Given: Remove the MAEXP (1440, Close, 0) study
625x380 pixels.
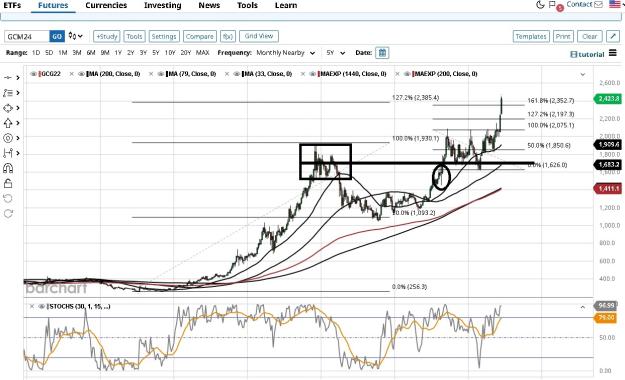Looking at the screenshot, I should pos(303,74).
